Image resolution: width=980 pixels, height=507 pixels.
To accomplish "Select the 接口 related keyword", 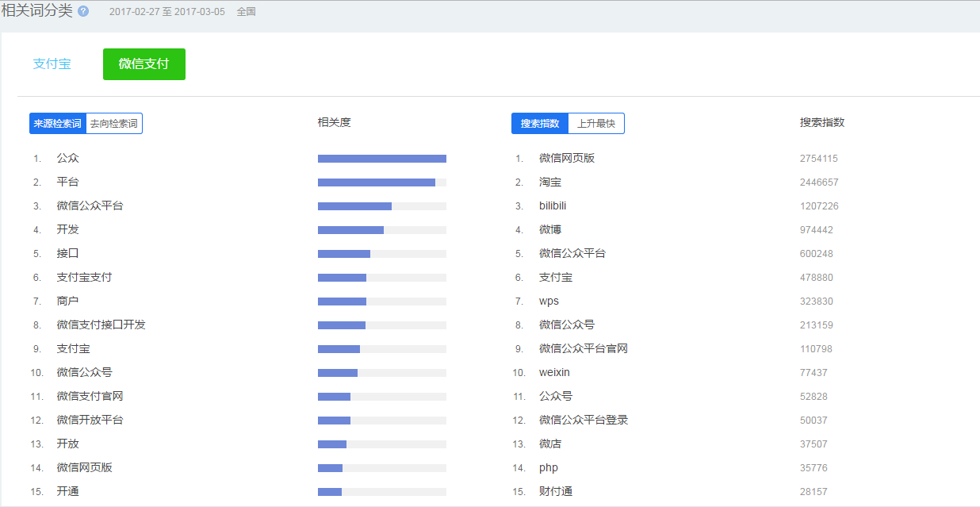I will [x=68, y=254].
